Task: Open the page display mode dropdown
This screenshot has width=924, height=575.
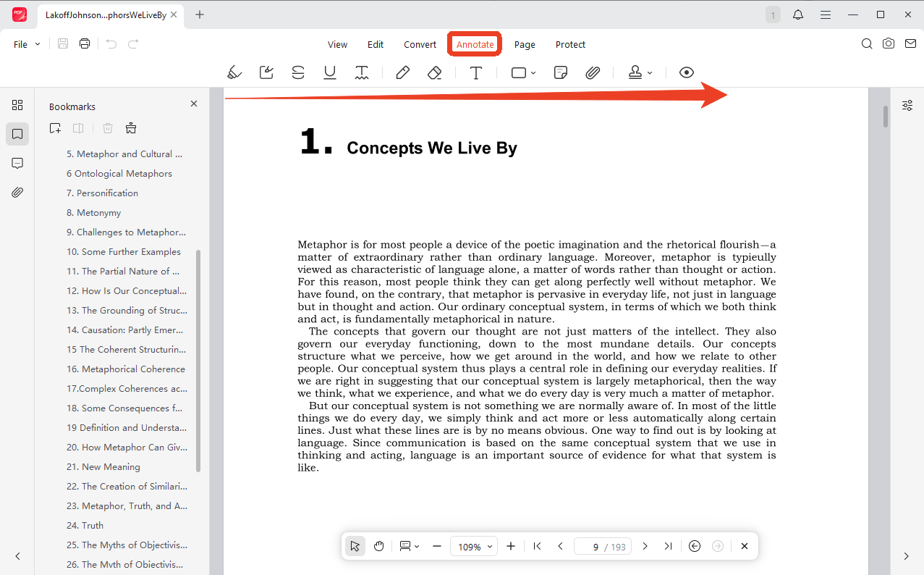Action: 410,546
